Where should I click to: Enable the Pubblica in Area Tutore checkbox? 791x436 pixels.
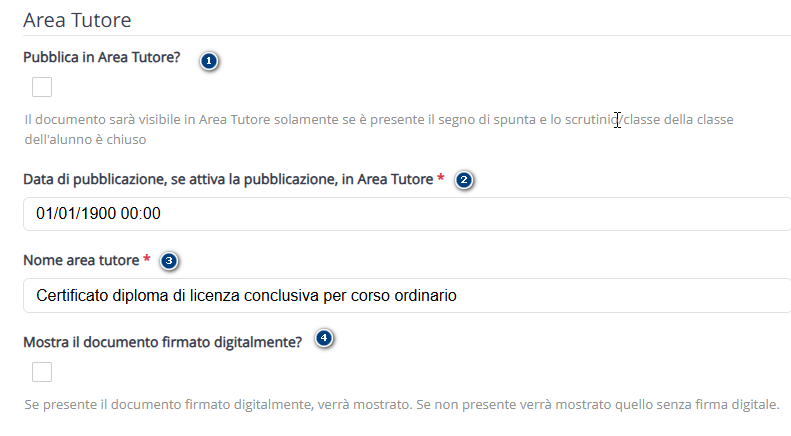(42, 87)
